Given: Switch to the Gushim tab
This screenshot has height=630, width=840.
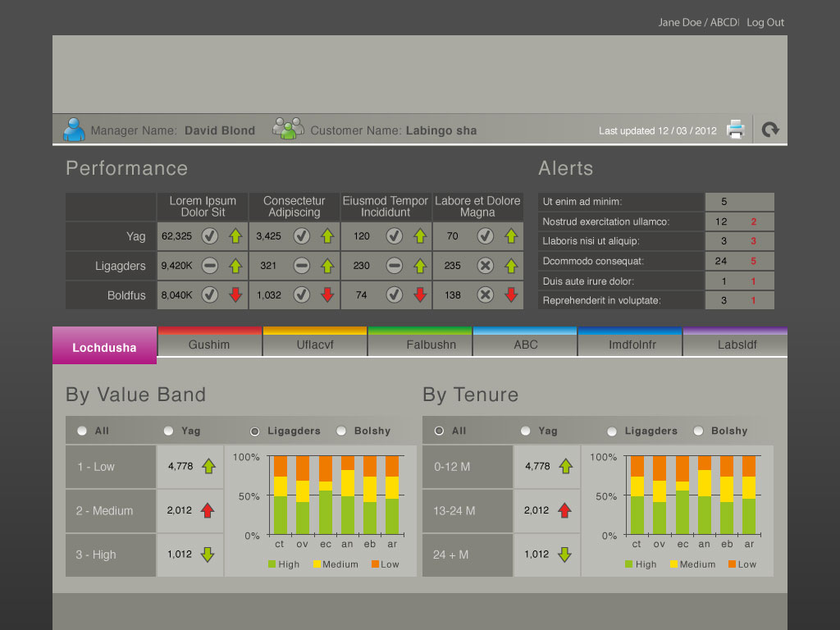Looking at the screenshot, I should click(x=209, y=345).
